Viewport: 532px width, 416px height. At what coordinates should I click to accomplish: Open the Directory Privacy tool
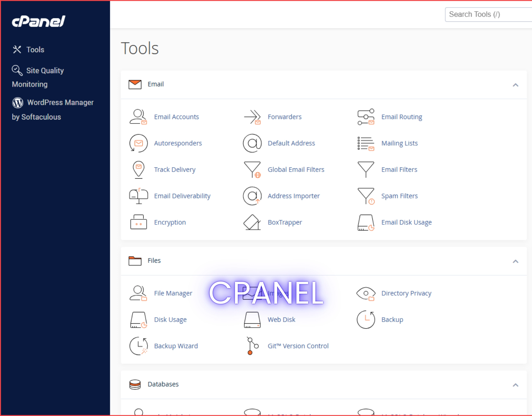point(406,293)
